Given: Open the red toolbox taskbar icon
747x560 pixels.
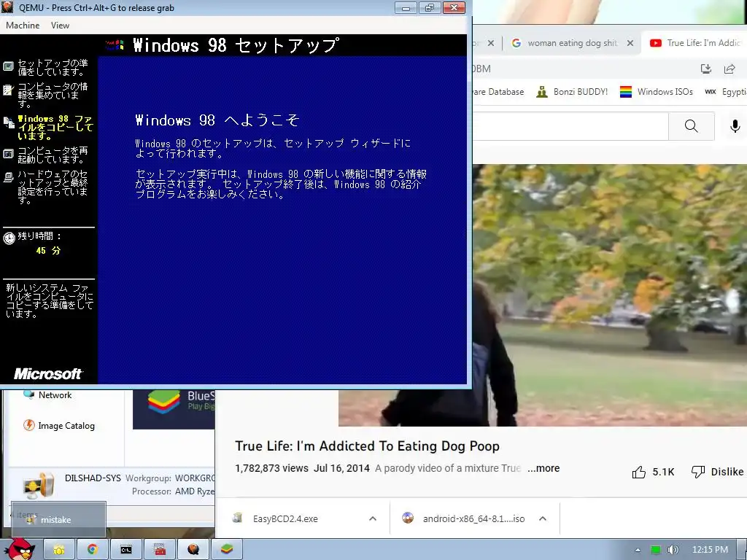Looking at the screenshot, I should [160, 550].
